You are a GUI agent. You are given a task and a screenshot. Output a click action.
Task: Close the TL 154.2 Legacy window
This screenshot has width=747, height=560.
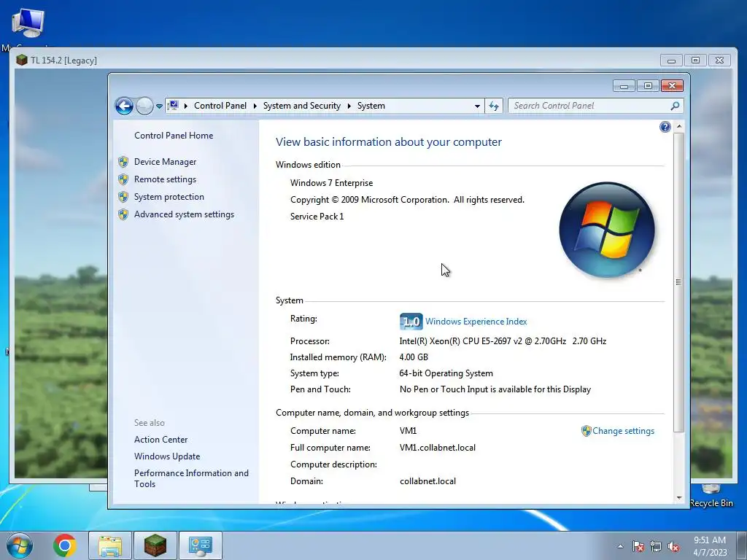tap(720, 61)
